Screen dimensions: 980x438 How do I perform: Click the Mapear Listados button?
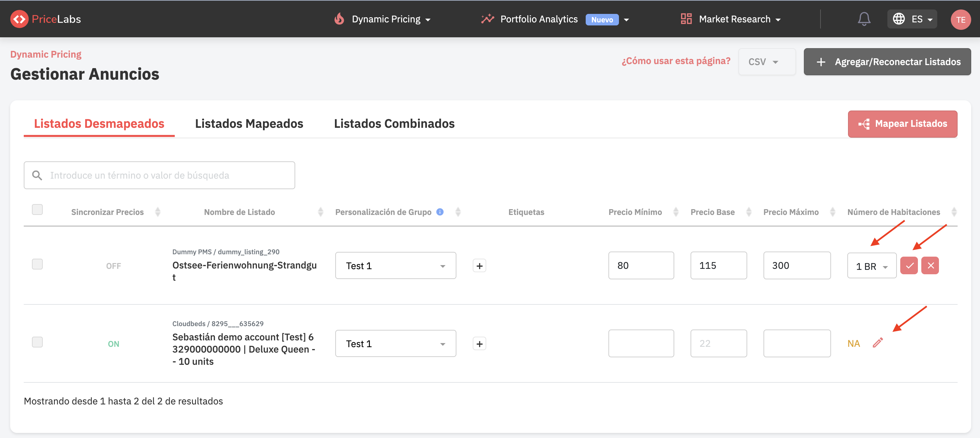tap(902, 124)
